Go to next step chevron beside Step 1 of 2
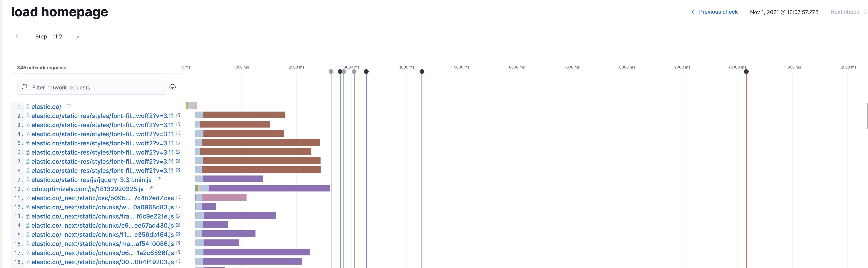This screenshot has height=268, width=868. (78, 36)
